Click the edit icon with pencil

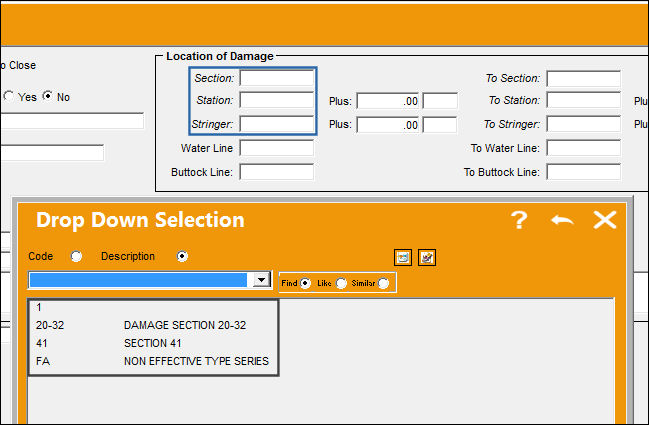pos(427,257)
